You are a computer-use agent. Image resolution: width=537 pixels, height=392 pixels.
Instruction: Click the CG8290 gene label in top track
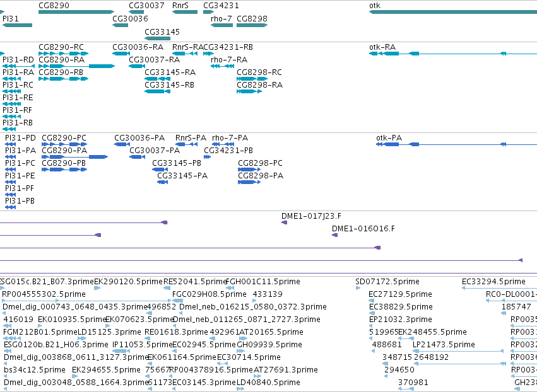54,6
